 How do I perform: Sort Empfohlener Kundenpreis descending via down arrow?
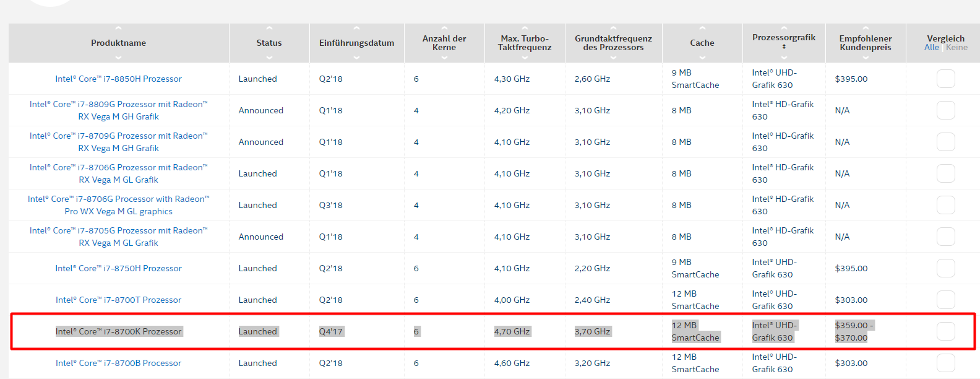click(866, 58)
